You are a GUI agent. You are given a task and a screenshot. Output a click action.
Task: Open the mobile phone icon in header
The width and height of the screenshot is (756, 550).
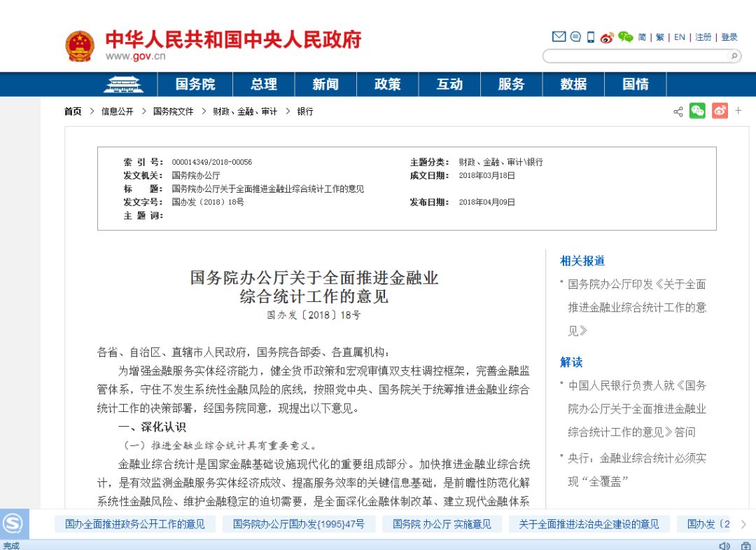click(x=591, y=36)
